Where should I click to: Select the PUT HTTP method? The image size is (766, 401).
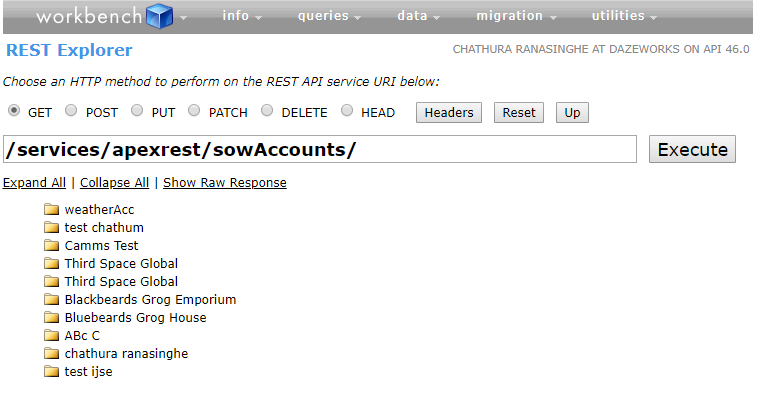137,111
